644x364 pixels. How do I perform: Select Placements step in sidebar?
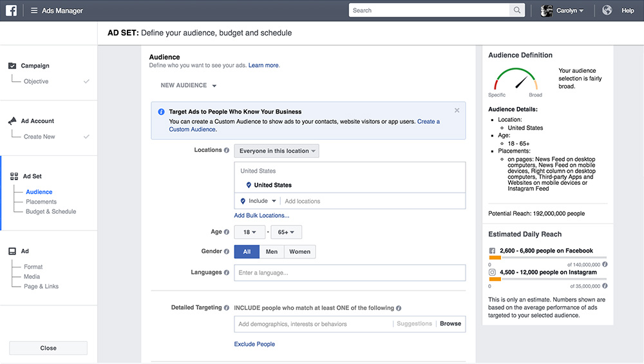pos(41,202)
